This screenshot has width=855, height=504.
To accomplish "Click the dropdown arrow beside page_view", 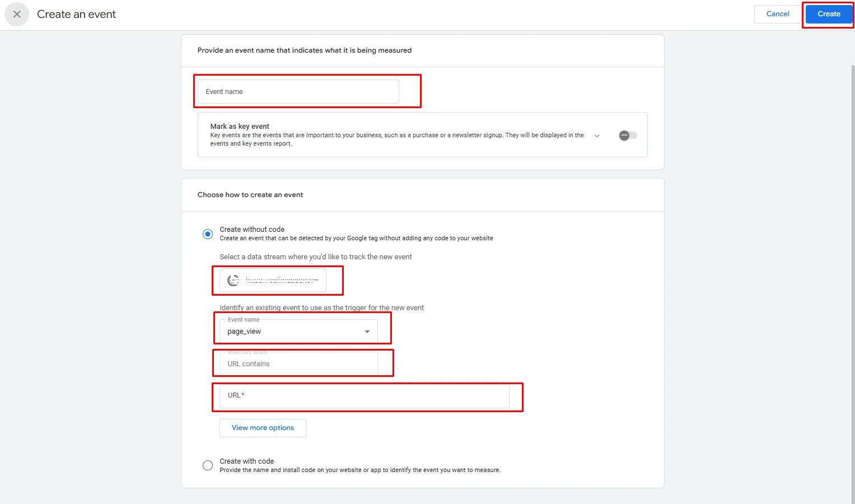I will click(x=367, y=332).
